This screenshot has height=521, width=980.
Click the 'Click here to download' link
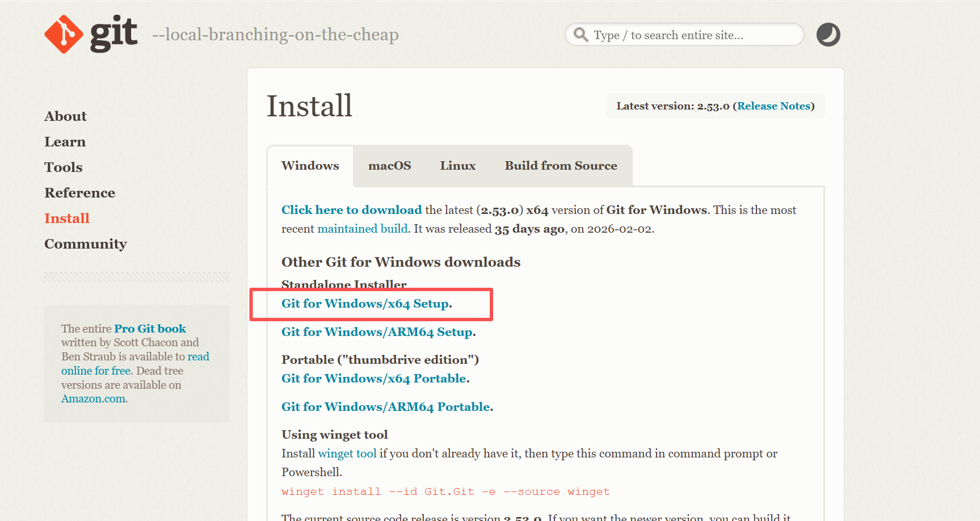click(x=352, y=210)
